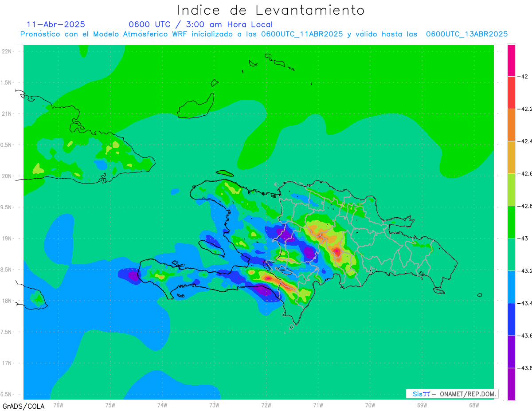
Task: Pick the teal-green swatch between -43 and -43.2
Action: point(511,254)
